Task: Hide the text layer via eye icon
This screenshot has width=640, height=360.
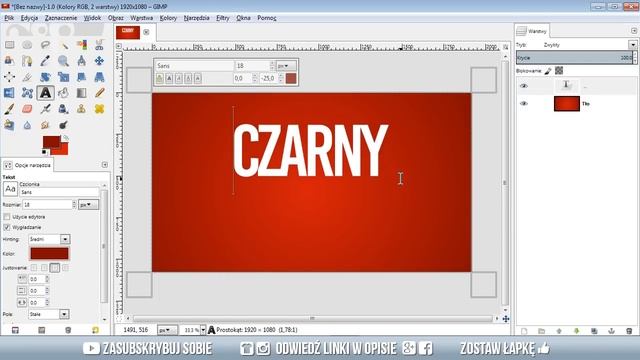Action: pos(524,86)
